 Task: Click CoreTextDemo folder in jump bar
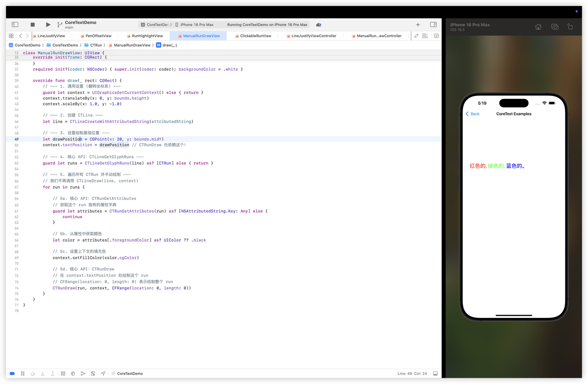point(62,45)
